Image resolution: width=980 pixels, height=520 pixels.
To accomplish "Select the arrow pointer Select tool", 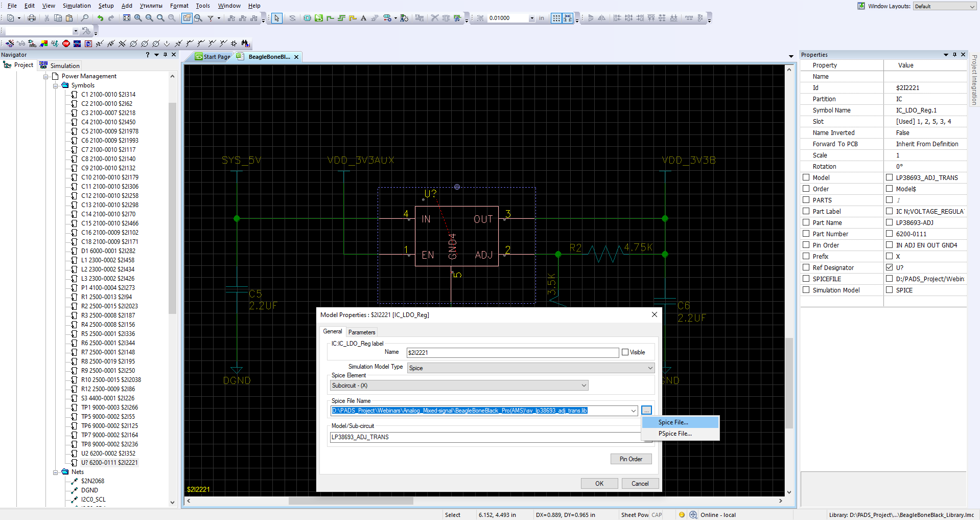I will tap(276, 18).
